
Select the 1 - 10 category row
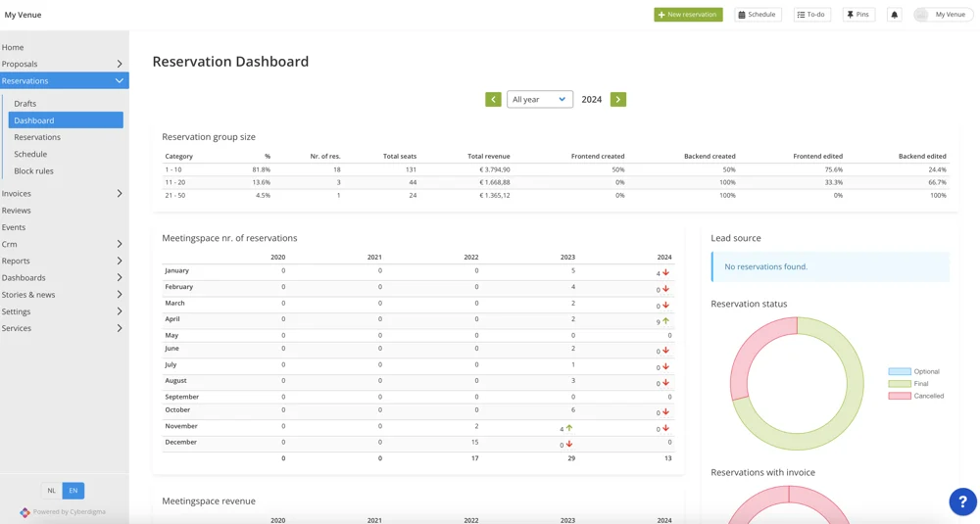point(556,169)
